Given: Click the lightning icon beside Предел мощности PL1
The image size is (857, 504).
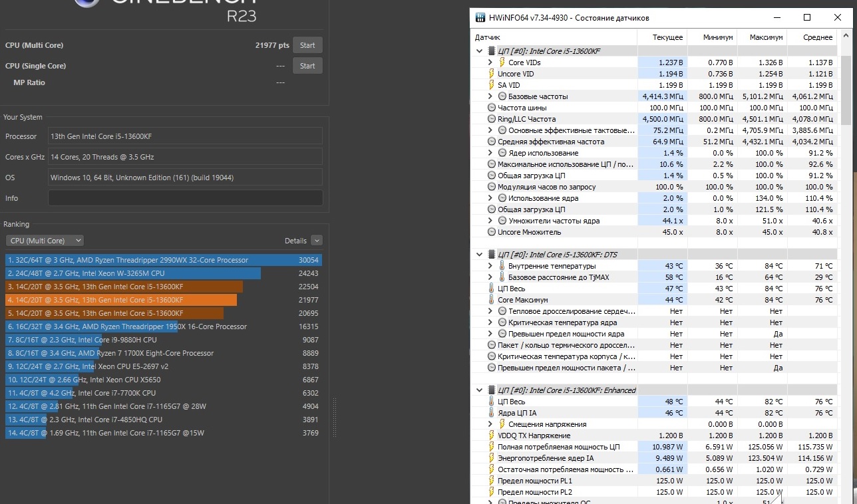Looking at the screenshot, I should click(492, 481).
